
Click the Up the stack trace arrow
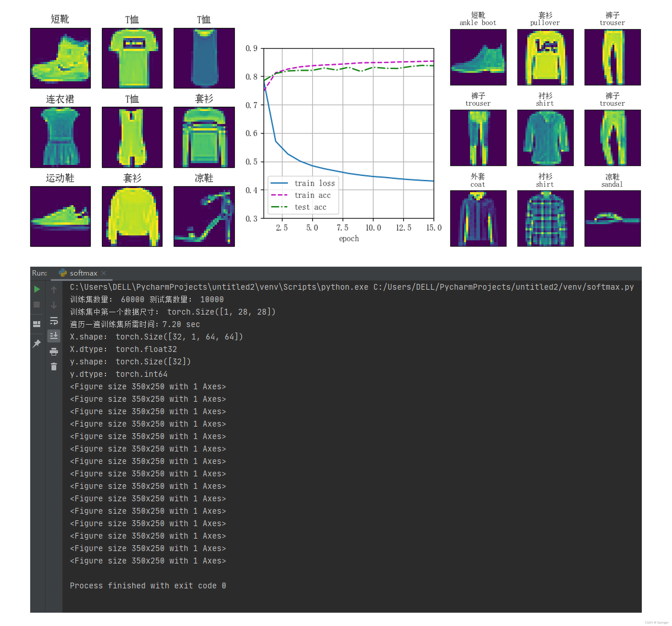[54, 290]
